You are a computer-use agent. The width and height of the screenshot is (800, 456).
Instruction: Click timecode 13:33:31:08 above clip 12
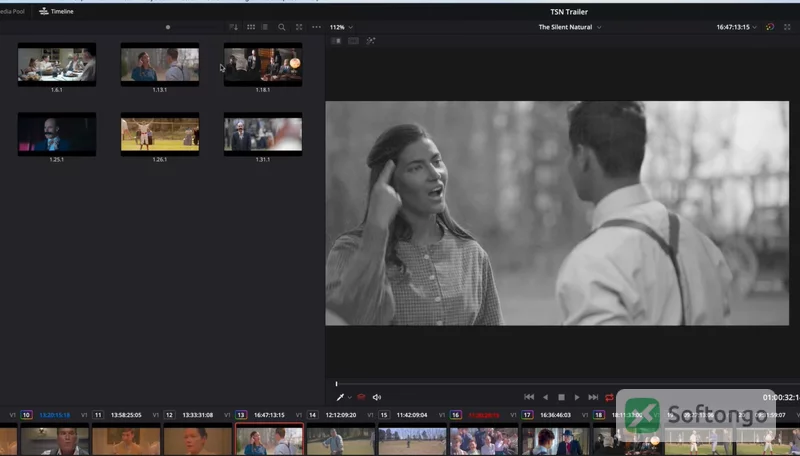coord(197,415)
